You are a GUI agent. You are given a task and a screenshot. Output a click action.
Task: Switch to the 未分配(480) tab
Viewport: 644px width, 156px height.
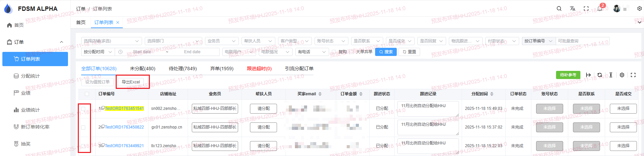(142, 69)
